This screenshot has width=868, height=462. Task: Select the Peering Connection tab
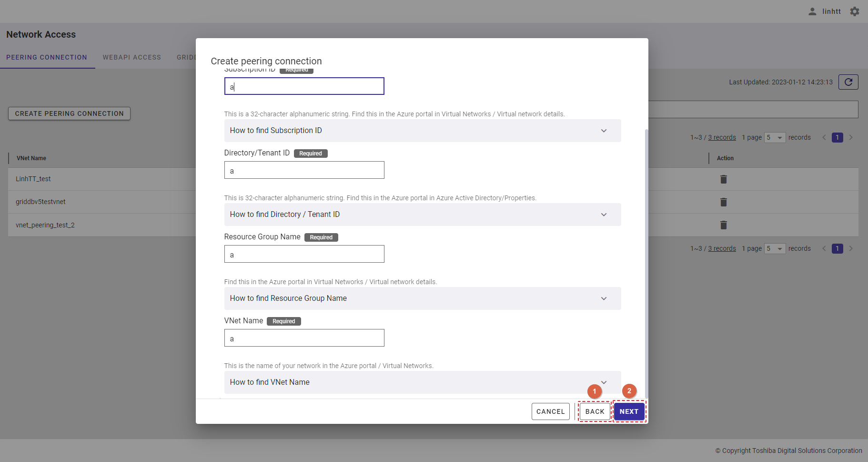pos(47,57)
